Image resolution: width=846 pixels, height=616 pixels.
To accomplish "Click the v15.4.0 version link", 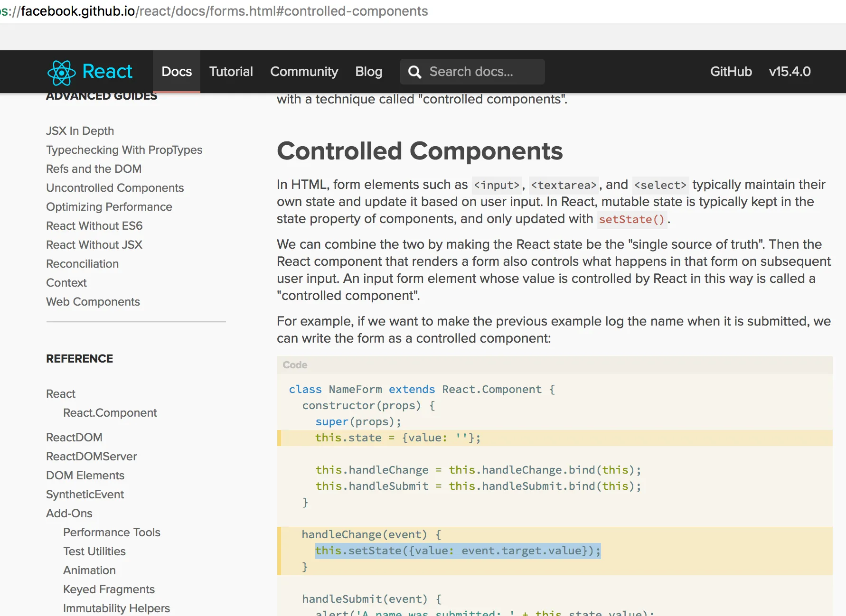I will pos(790,72).
